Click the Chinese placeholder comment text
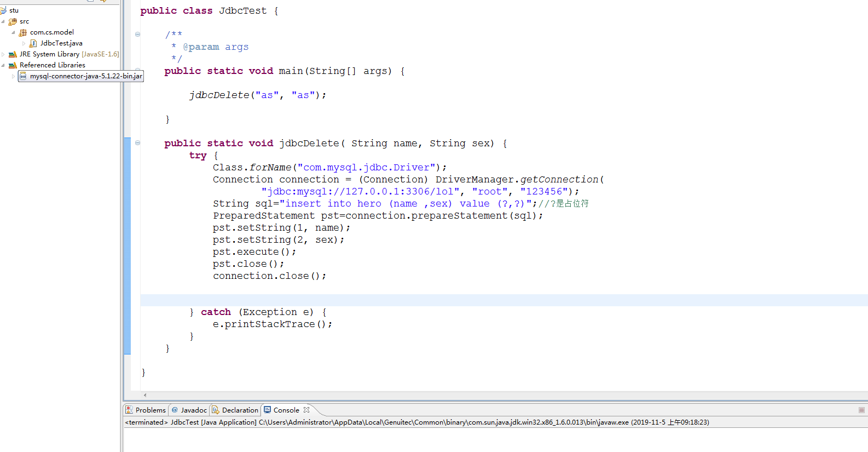Viewport: 868px width, 452px height. [x=564, y=204]
